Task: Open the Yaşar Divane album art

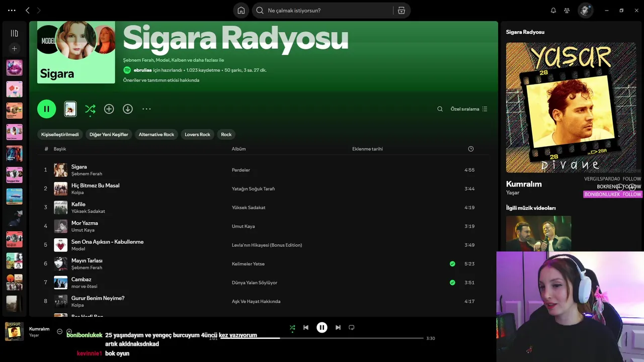Action: (x=571, y=107)
